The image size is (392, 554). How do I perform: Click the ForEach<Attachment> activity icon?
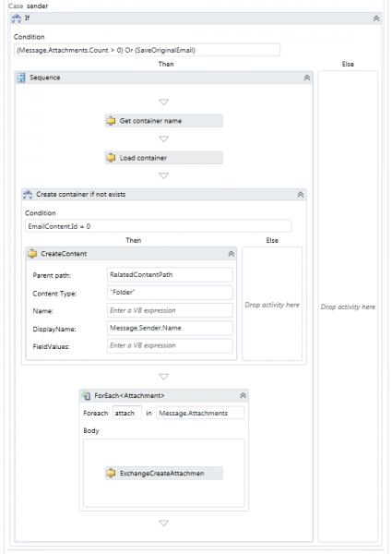86,396
